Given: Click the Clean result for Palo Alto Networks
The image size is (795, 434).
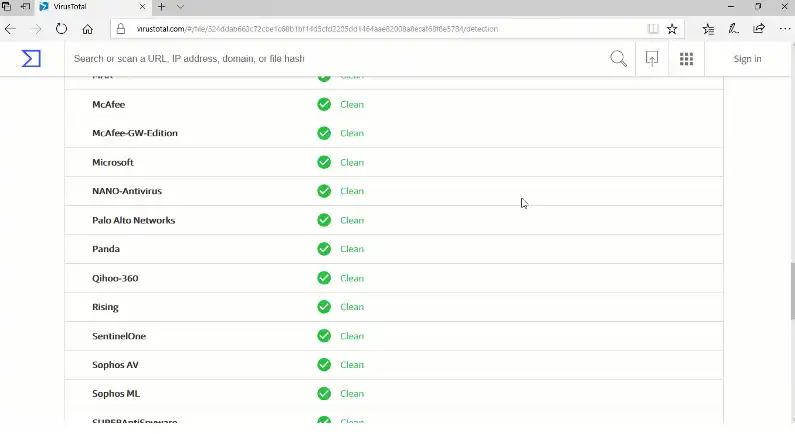Looking at the screenshot, I should [x=352, y=220].
